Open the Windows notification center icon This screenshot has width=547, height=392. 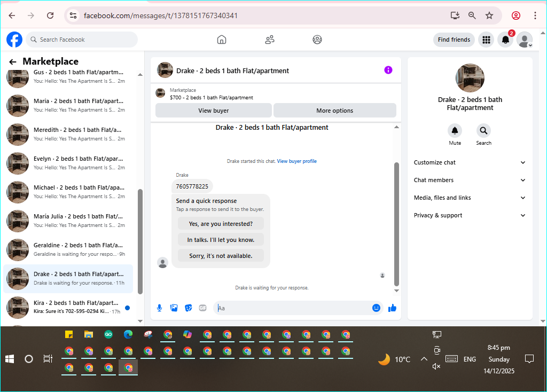[529, 359]
